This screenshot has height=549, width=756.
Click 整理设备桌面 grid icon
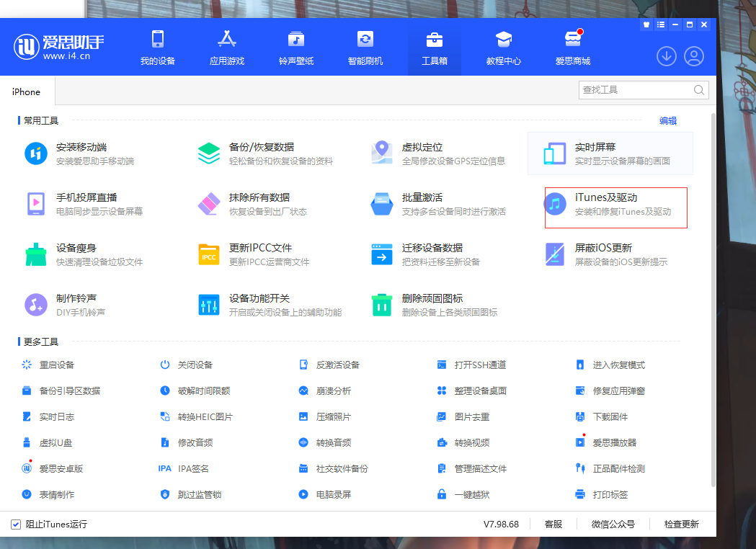pyautogui.click(x=442, y=391)
